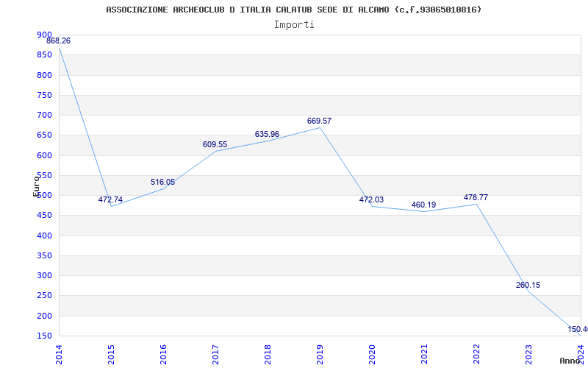The width and height of the screenshot is (588, 368).
Task: Click y-axis tick label 300
Action: (44, 275)
